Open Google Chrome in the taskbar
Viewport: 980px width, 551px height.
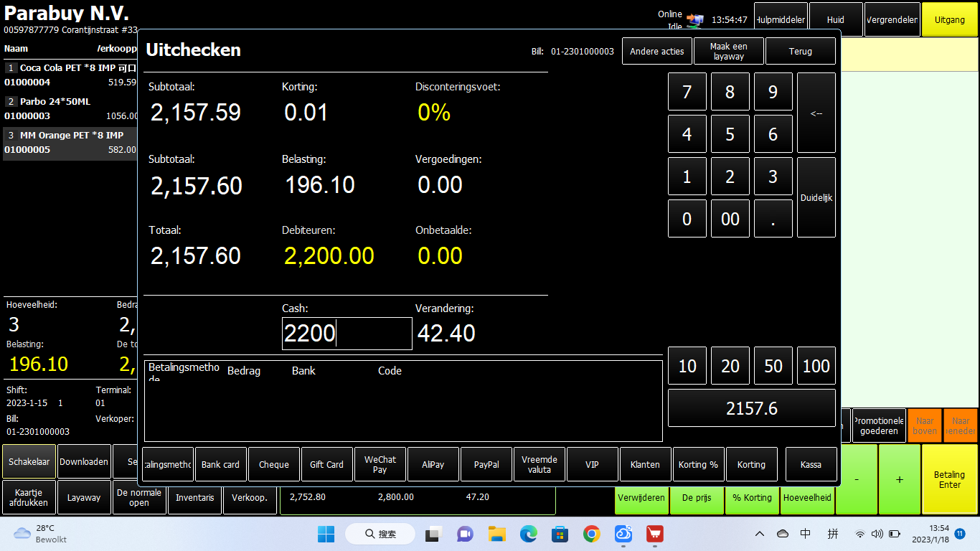click(592, 534)
